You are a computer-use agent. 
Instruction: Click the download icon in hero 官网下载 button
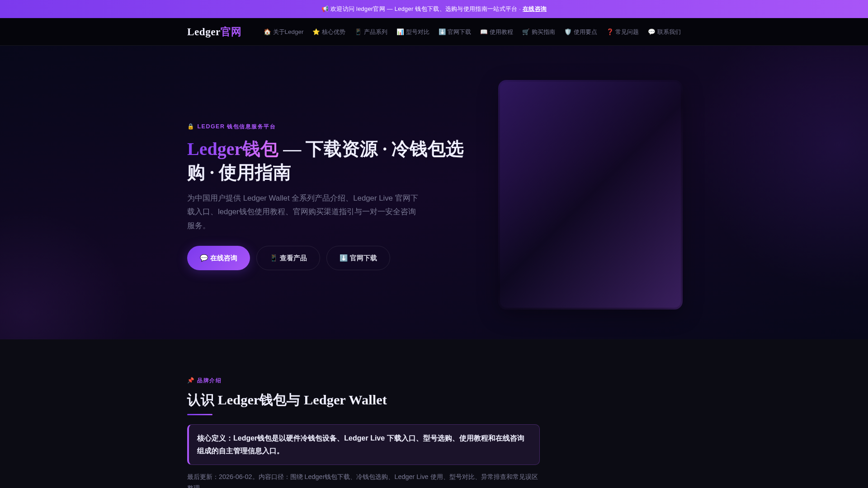[344, 258]
